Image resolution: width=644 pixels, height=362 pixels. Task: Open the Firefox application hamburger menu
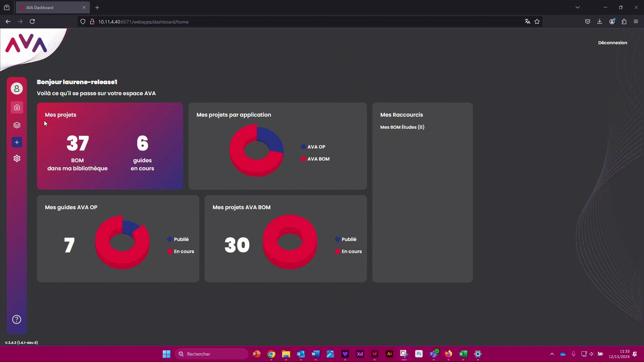pyautogui.click(x=636, y=22)
